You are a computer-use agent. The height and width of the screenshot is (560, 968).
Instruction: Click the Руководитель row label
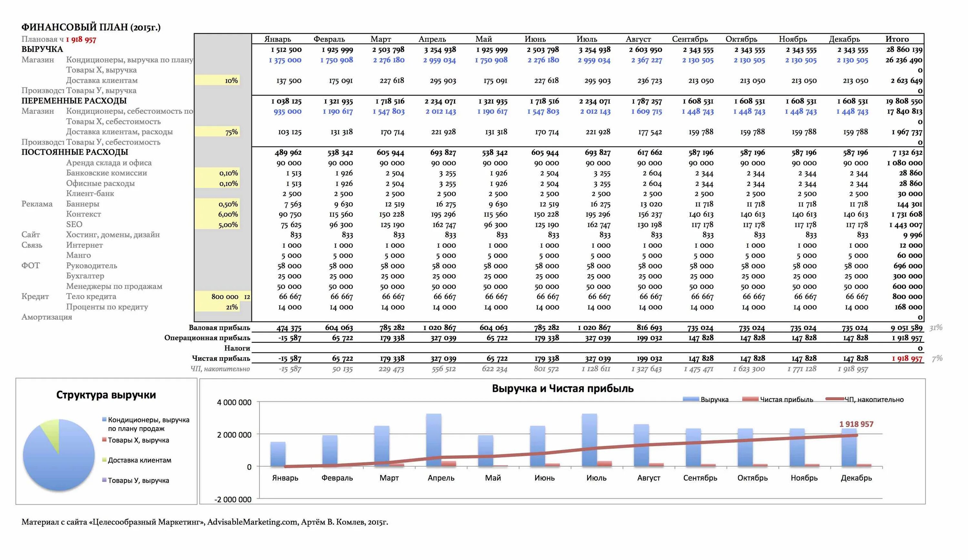coord(91,266)
